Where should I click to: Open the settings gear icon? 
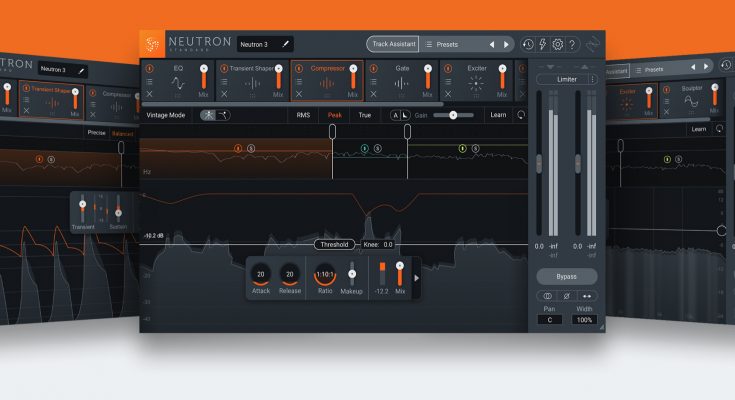coord(557,45)
